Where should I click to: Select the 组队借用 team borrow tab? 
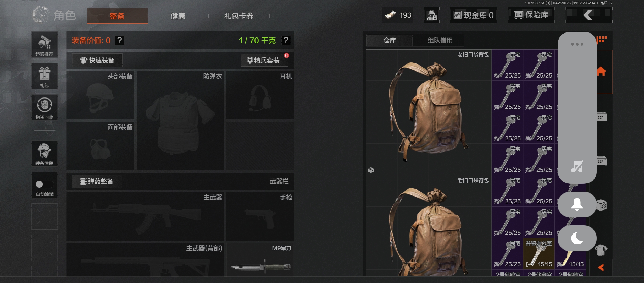click(440, 40)
